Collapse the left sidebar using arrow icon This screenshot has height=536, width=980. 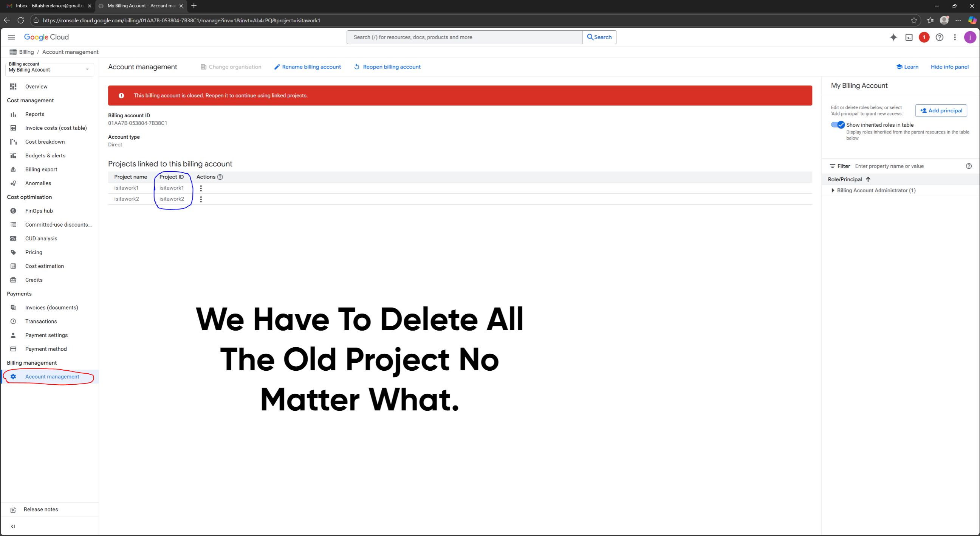[x=13, y=526]
